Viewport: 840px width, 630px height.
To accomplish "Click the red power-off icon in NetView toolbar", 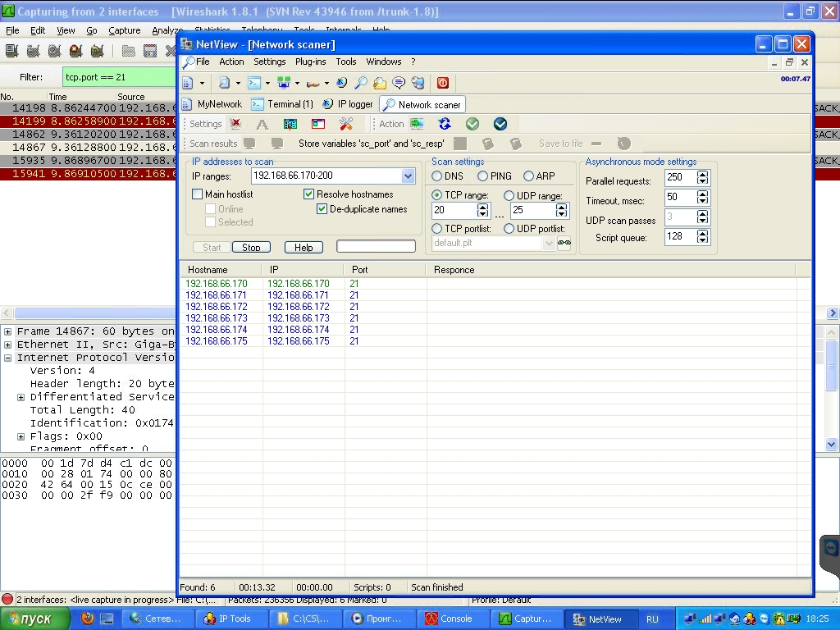I will point(443,83).
